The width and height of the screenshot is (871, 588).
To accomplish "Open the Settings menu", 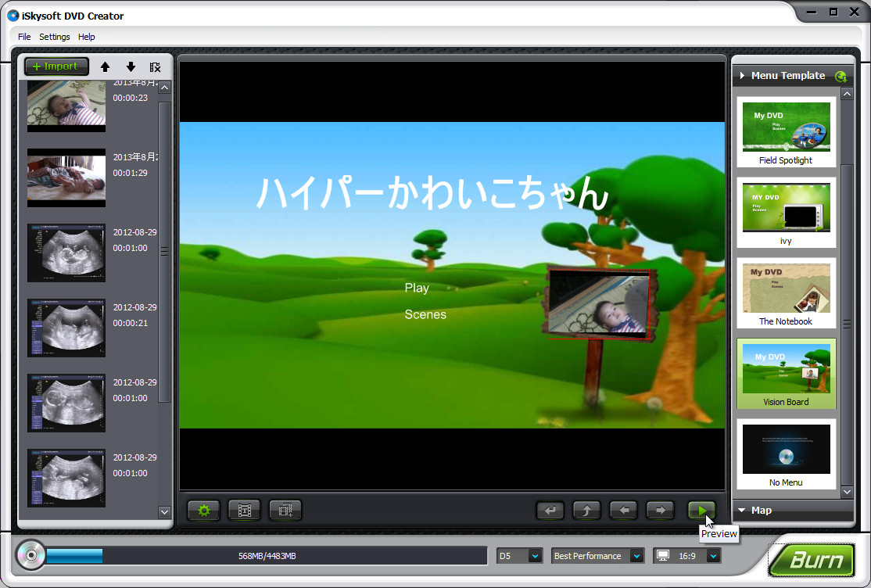I will [x=54, y=36].
